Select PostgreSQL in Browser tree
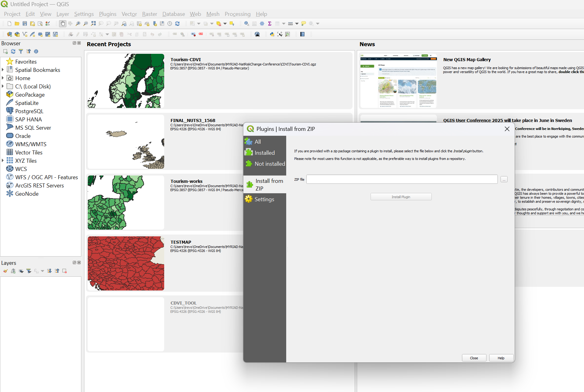584x392 pixels. click(x=29, y=111)
